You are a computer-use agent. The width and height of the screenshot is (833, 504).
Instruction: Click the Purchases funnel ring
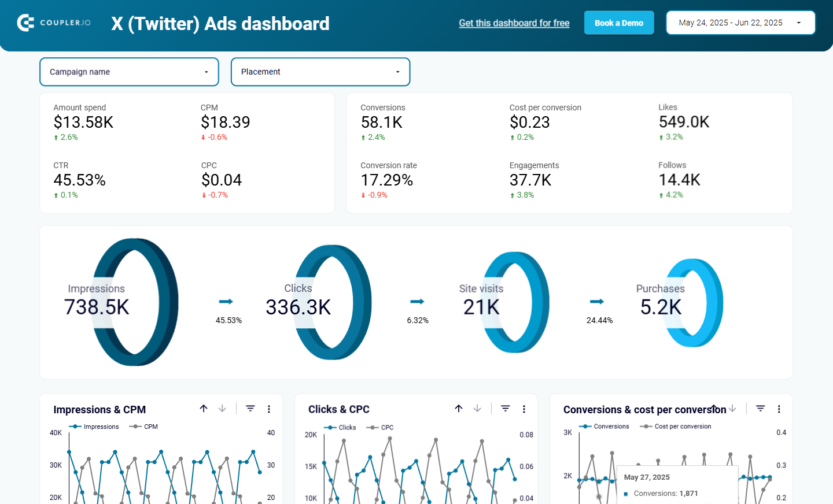click(x=694, y=303)
